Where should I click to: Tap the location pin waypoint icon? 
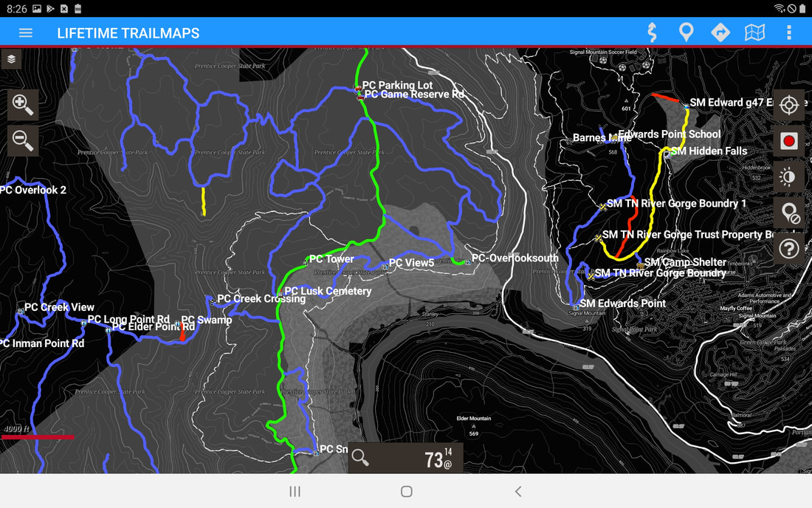point(686,33)
